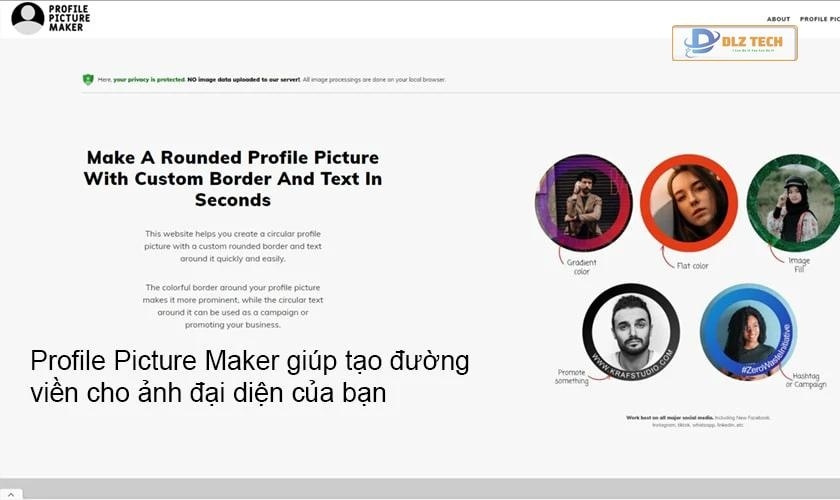Image resolution: width=840 pixels, height=500 pixels.
Task: Select the flat color orange-bordered avatar
Action: (x=688, y=202)
